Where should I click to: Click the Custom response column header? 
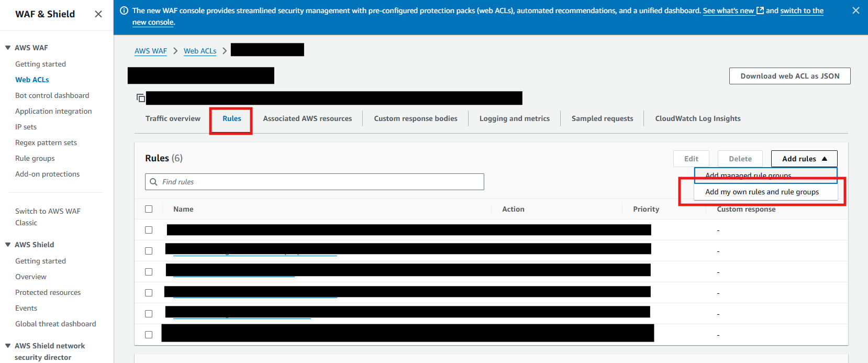(x=746, y=209)
